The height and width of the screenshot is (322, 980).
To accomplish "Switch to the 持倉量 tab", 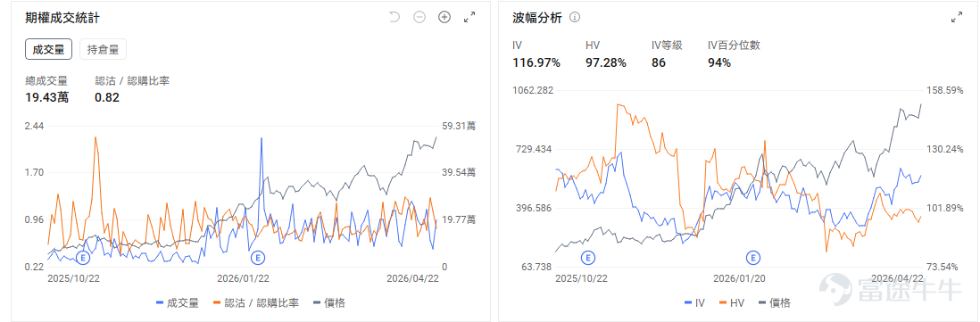I will coord(104,49).
